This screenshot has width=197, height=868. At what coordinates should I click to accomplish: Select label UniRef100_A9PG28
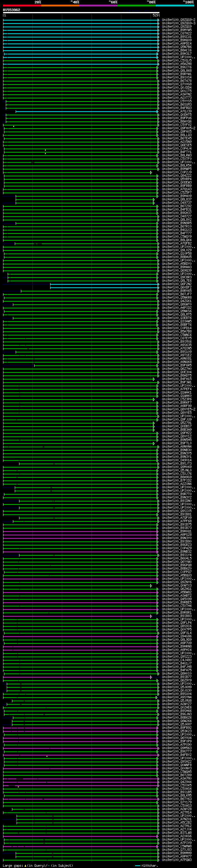177,535
